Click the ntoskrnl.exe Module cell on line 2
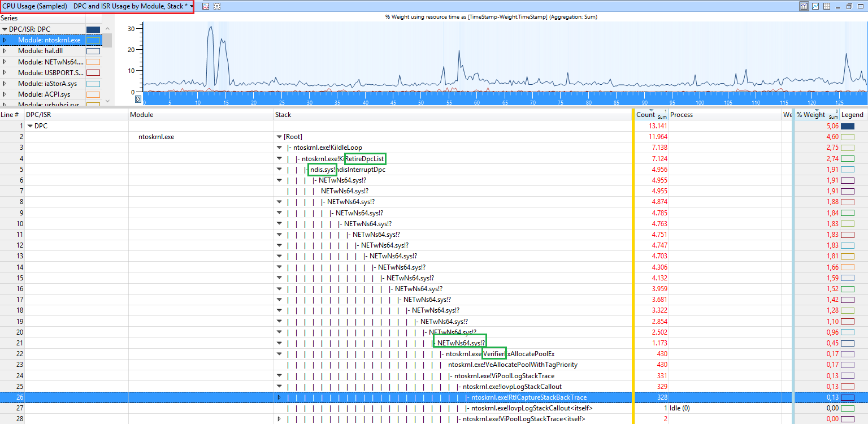The height and width of the screenshot is (424, 868). tap(157, 137)
